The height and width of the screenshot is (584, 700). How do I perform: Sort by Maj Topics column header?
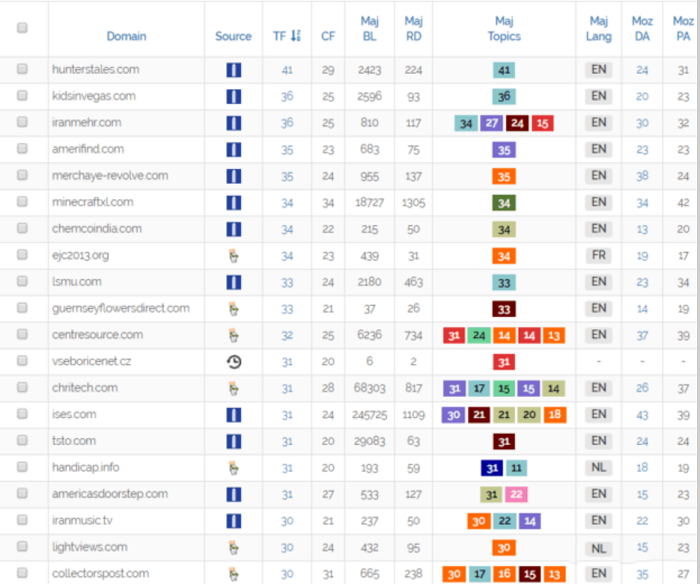[504, 29]
